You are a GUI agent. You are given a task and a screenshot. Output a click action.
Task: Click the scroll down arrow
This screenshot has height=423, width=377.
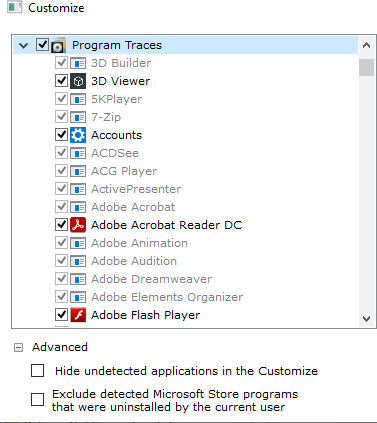coord(366,319)
